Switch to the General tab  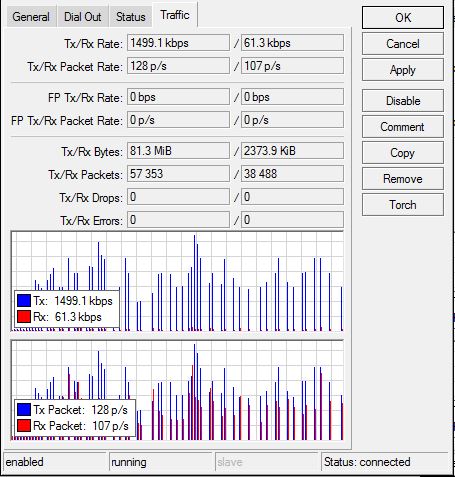pyautogui.click(x=31, y=17)
